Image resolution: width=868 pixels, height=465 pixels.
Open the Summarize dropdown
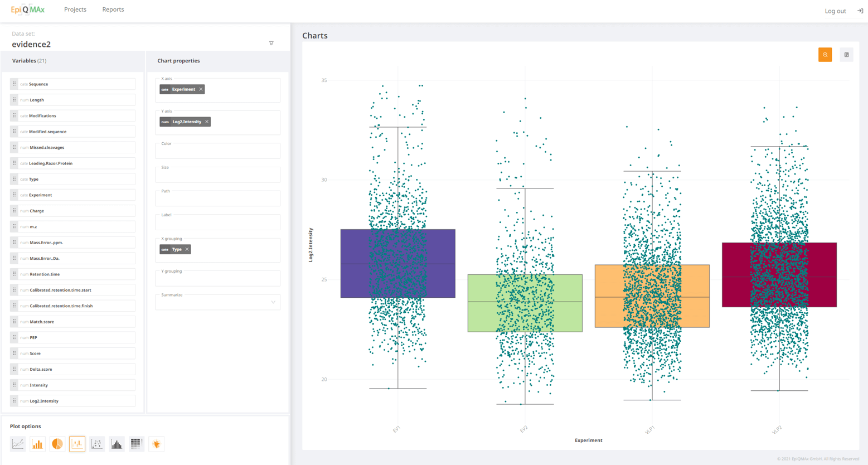pyautogui.click(x=217, y=302)
